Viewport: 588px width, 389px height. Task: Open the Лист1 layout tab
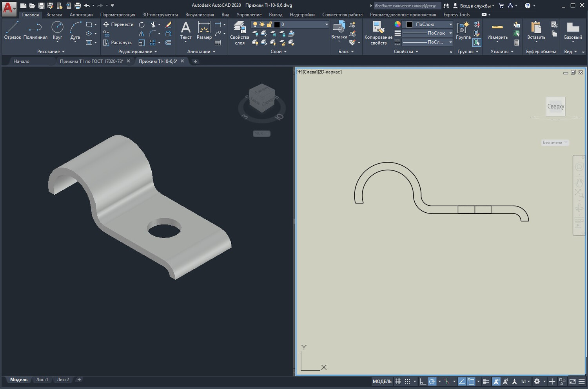42,380
